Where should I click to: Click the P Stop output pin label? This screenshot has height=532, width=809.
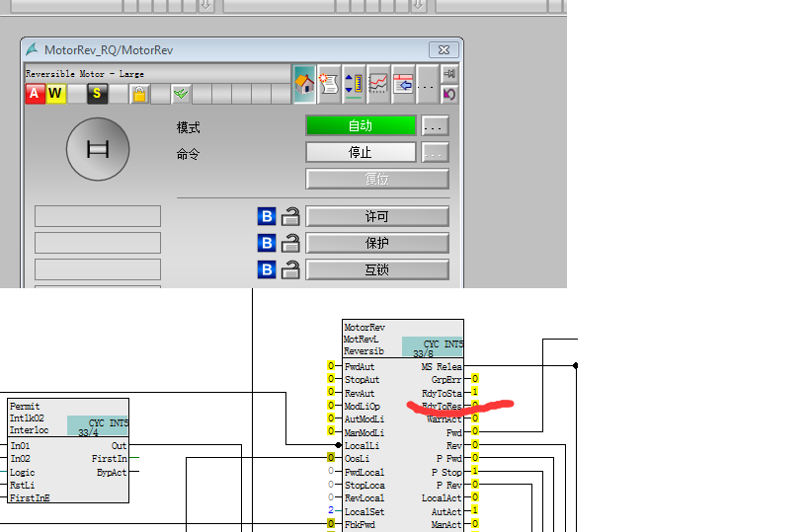(446, 472)
